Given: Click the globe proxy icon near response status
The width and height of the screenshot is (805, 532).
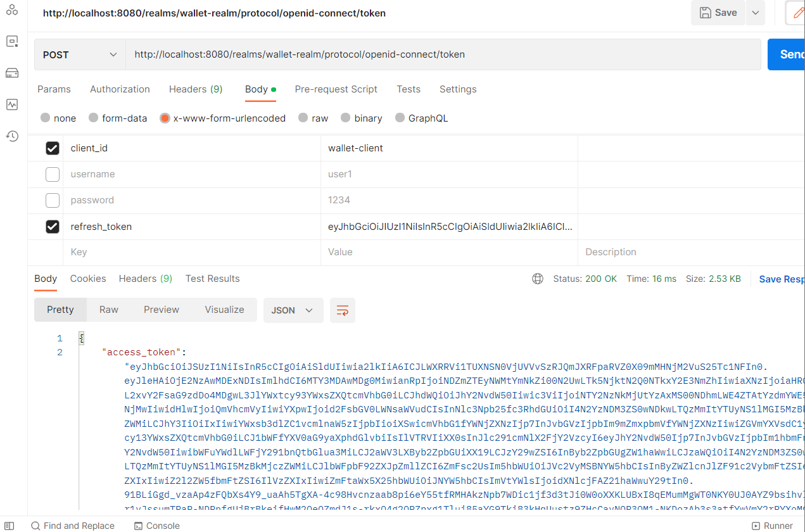Looking at the screenshot, I should (537, 278).
